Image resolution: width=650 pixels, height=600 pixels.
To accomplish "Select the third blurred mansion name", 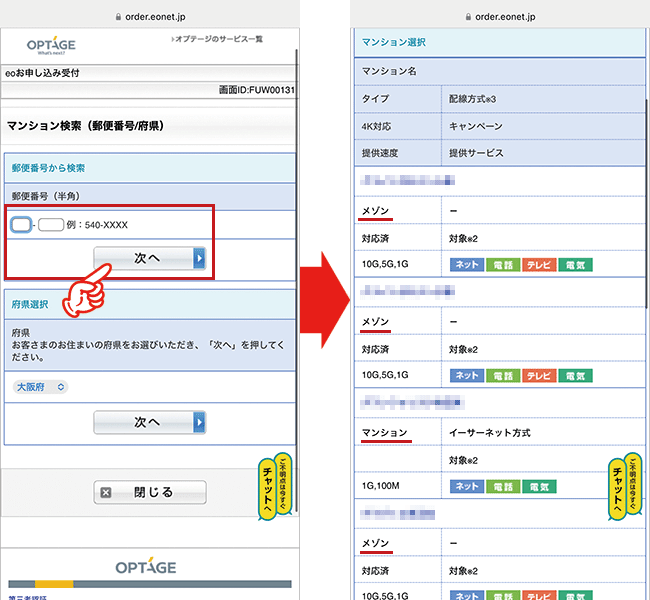I will coord(412,402).
